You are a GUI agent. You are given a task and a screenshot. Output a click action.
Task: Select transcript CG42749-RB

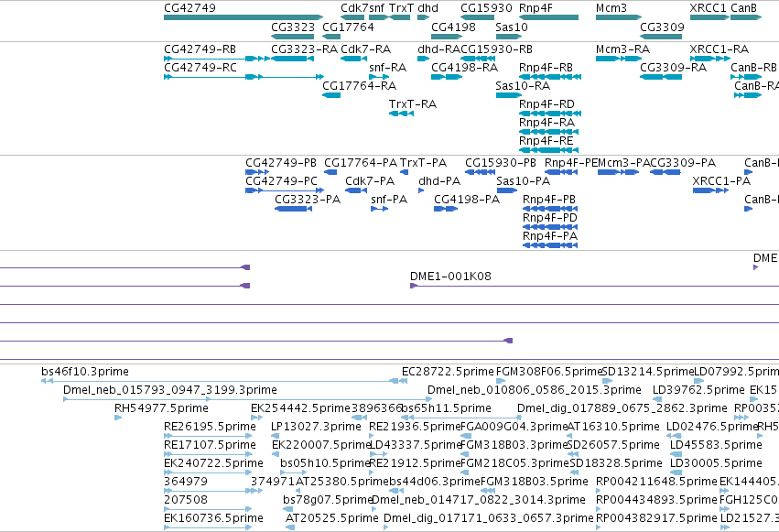[217, 59]
